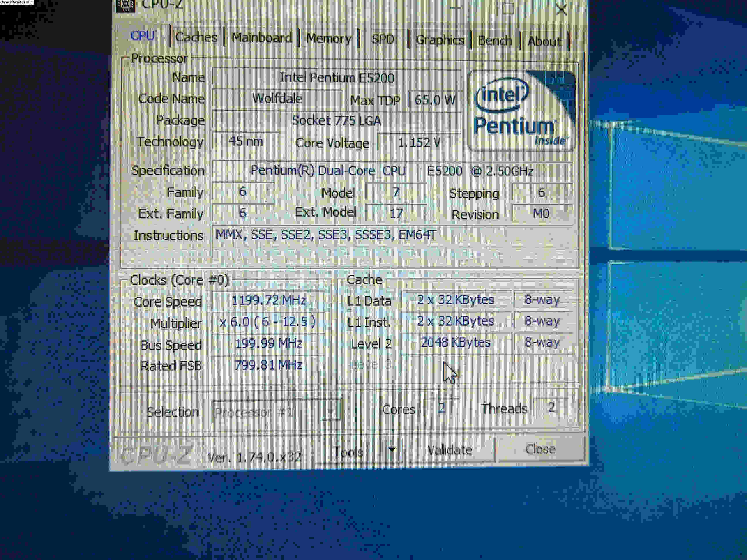Click the Code Name value 'Wolfdale'
This screenshot has height=560, width=747.
(x=278, y=99)
